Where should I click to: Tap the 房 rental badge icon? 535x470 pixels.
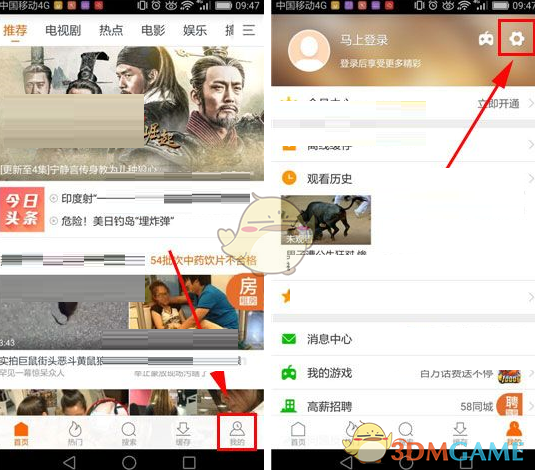(247, 290)
